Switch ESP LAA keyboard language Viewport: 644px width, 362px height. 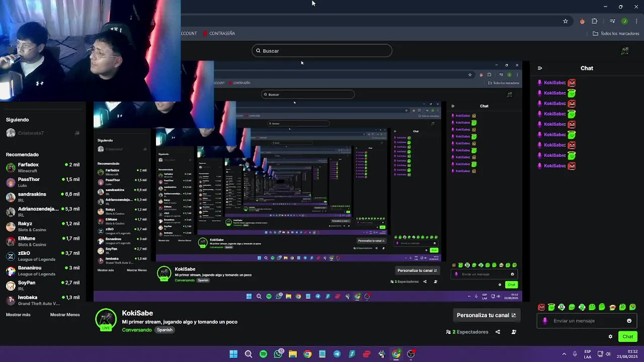coord(588,354)
